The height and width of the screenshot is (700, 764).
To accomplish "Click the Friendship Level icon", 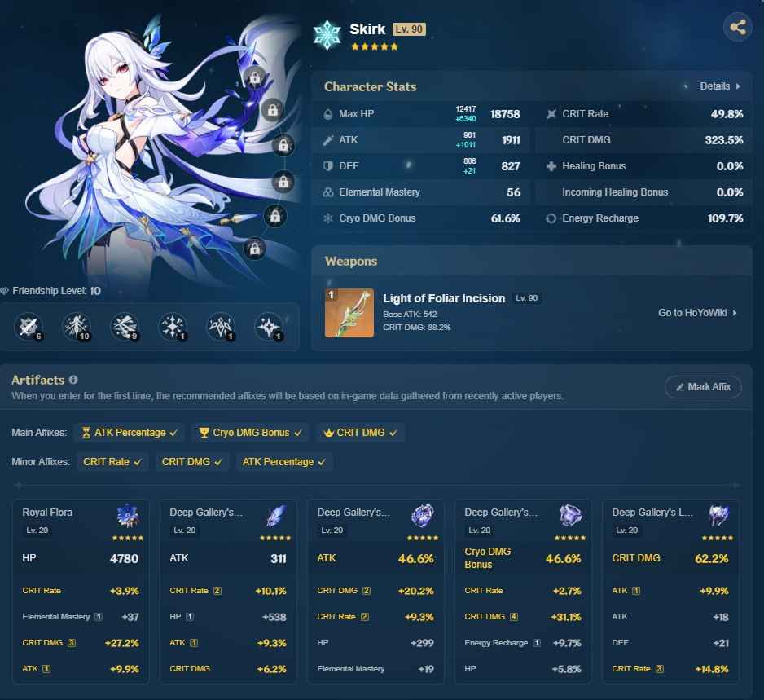I will (x=5, y=291).
